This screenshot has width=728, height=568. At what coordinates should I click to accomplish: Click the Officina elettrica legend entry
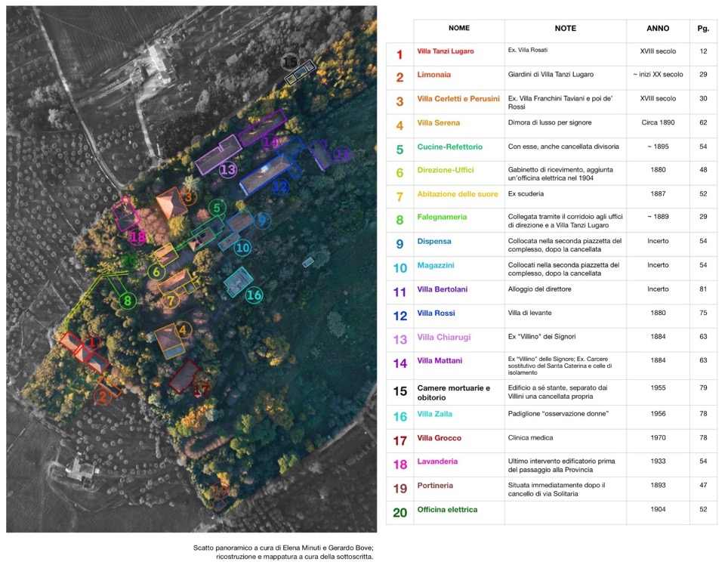pyautogui.click(x=447, y=510)
